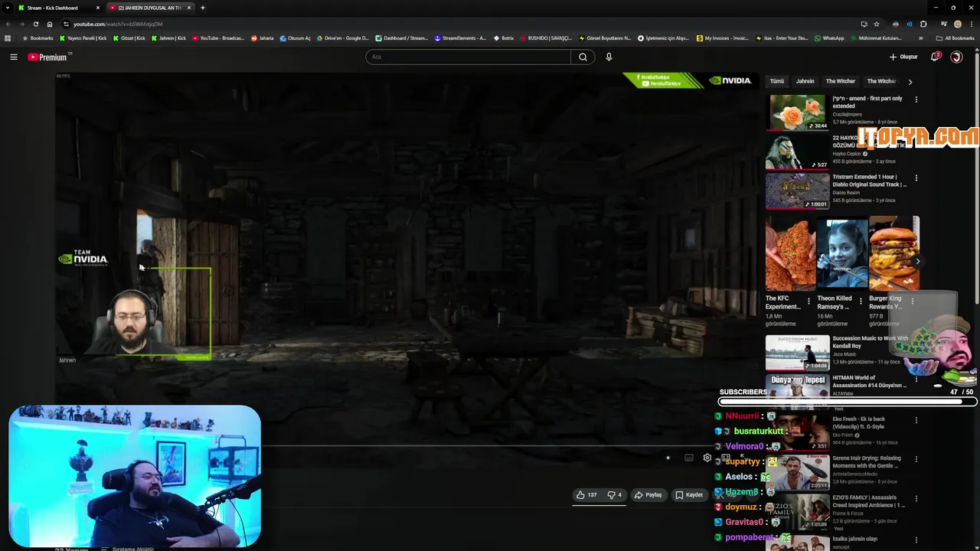The height and width of the screenshot is (551, 980).
Task: Open Gözat | Kick bookmark
Action: click(129, 38)
